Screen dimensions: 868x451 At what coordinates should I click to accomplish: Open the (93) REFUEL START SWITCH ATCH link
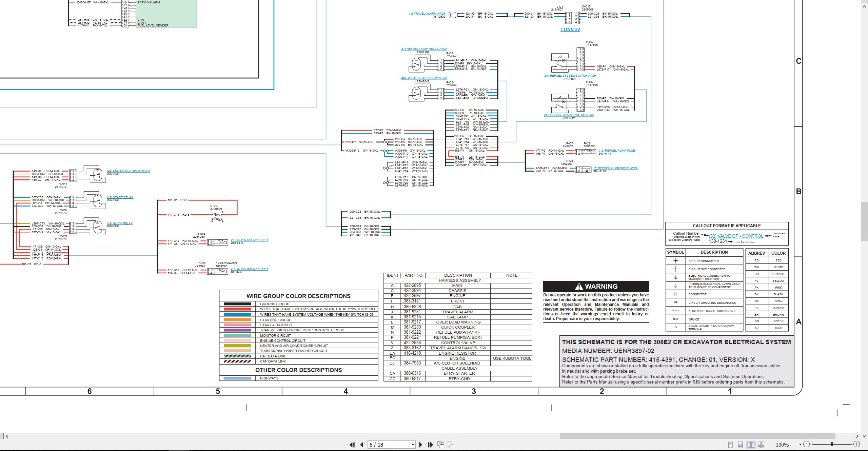point(569,115)
